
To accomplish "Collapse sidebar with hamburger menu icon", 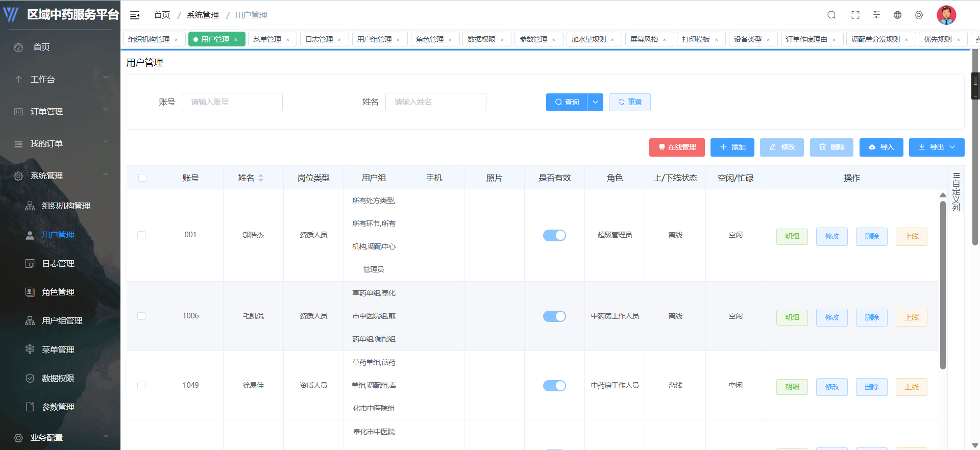I will pos(135,15).
